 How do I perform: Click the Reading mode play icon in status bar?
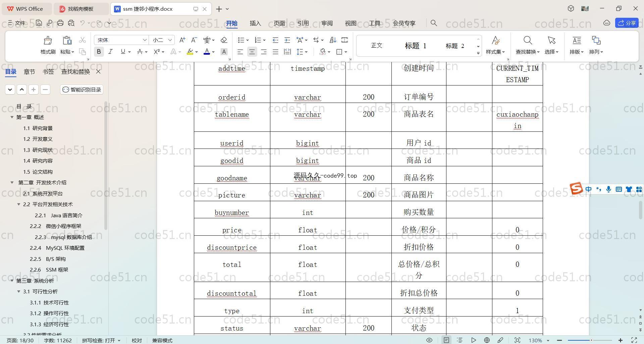(x=473, y=340)
